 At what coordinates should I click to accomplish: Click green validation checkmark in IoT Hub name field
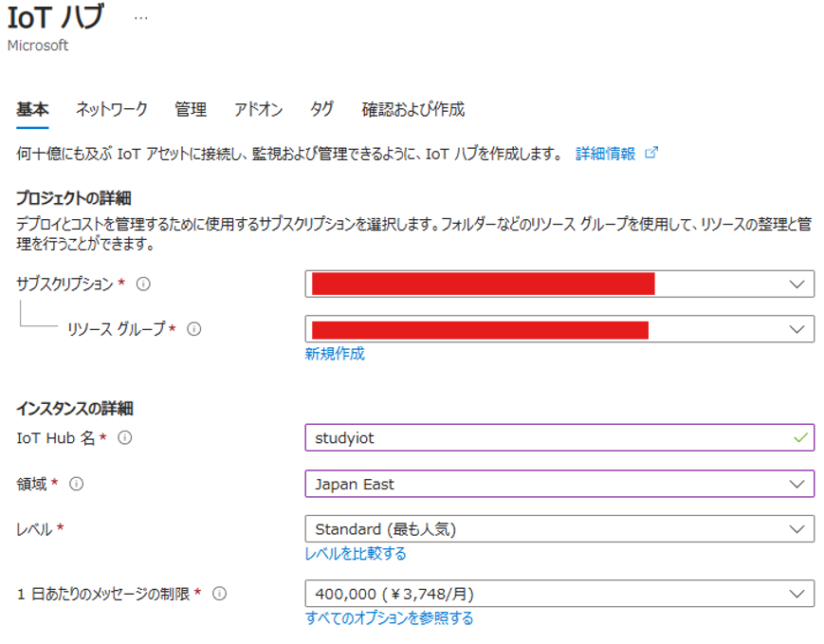click(x=800, y=437)
